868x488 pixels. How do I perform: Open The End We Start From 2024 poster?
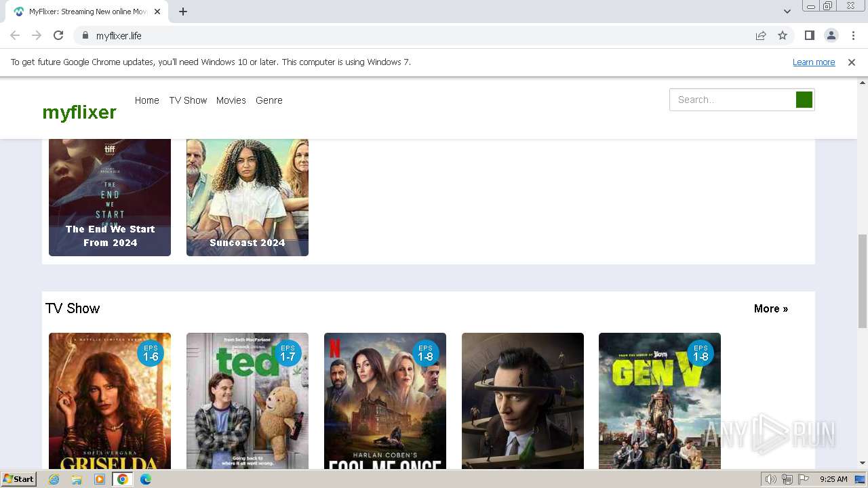[110, 197]
